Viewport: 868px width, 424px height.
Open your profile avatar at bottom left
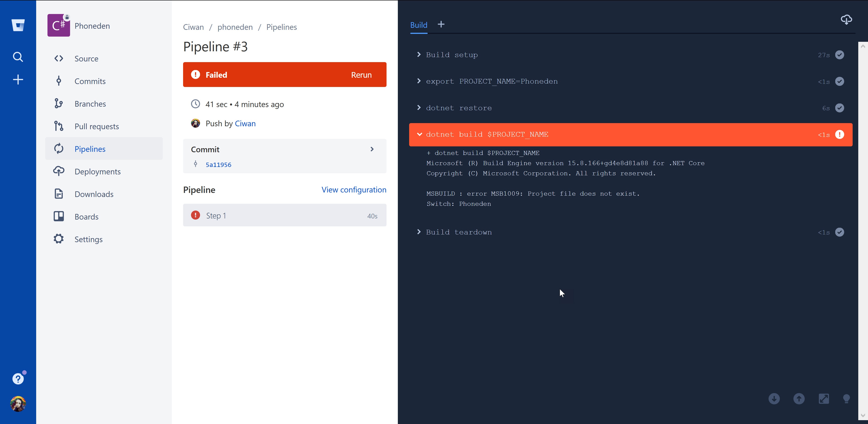coord(18,404)
